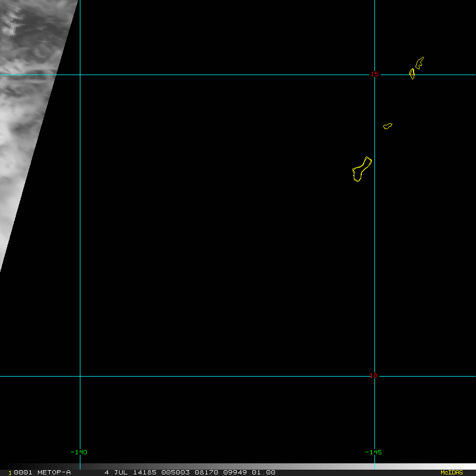The height and width of the screenshot is (476, 476).
Task: Click the METOP-A satellite name
Action: tap(54, 472)
